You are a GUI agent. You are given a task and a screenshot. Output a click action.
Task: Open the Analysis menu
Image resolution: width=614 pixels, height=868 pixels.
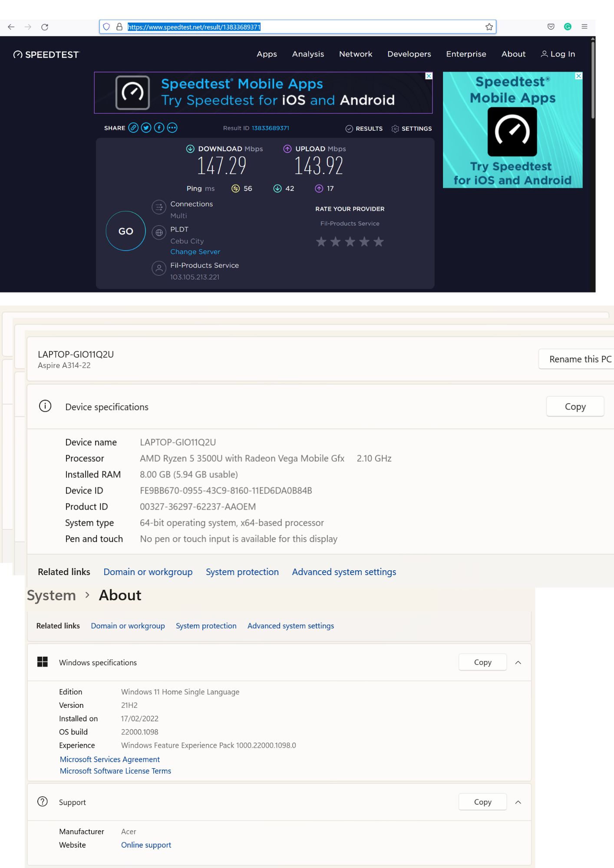coord(308,54)
